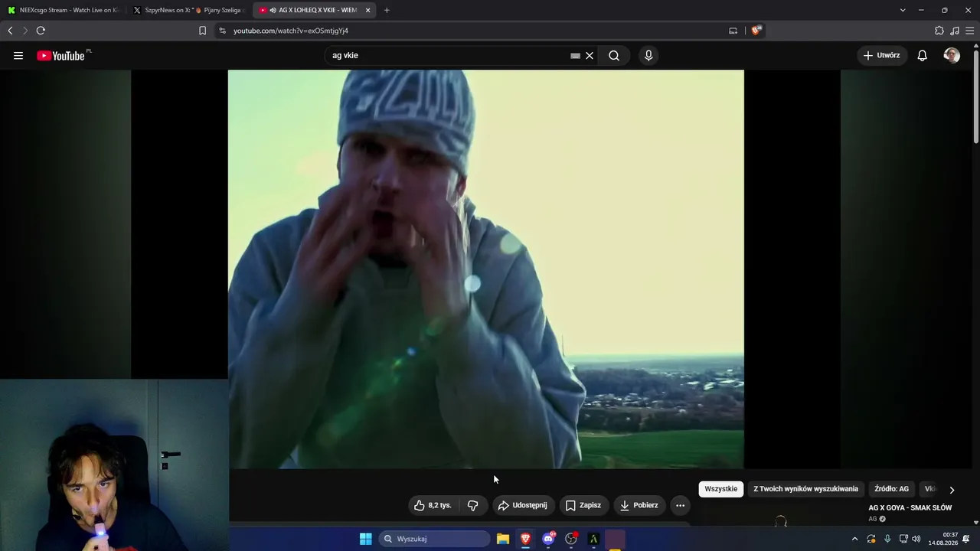Open YouTube notifications bell

coord(923,55)
